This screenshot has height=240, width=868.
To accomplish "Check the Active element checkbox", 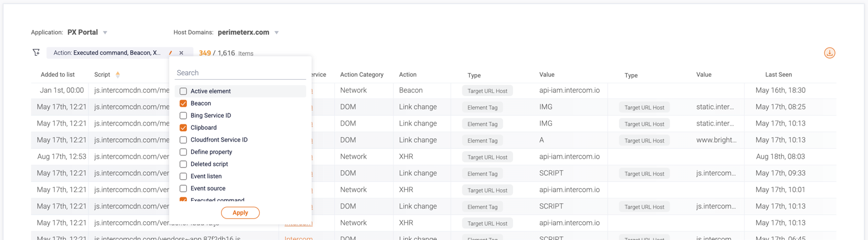I will click(x=183, y=91).
